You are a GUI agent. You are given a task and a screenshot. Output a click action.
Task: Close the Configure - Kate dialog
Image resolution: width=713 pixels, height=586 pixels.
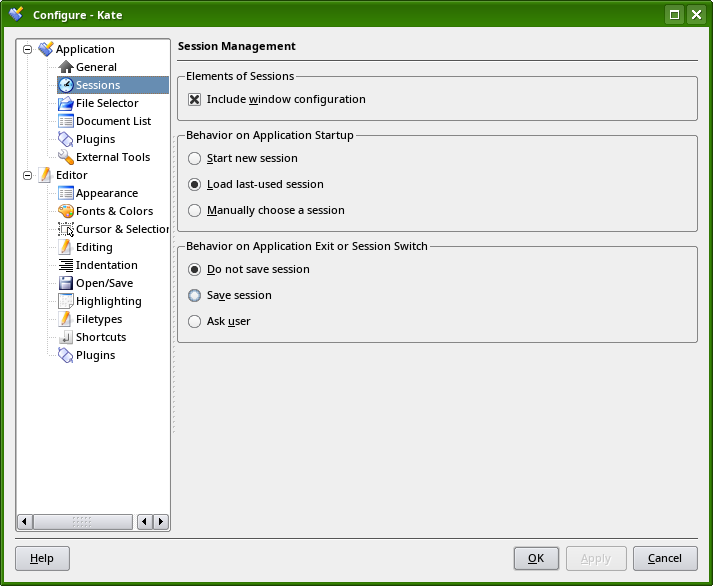click(697, 15)
